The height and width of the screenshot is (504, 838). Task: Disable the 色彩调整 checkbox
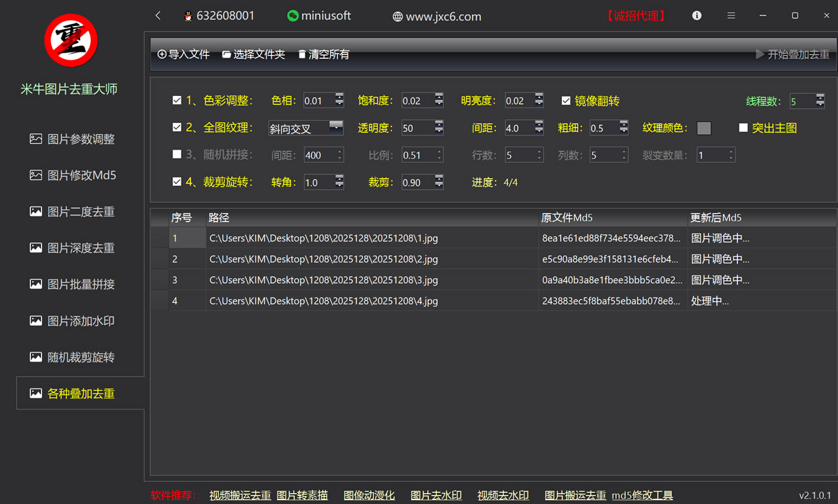(x=177, y=100)
